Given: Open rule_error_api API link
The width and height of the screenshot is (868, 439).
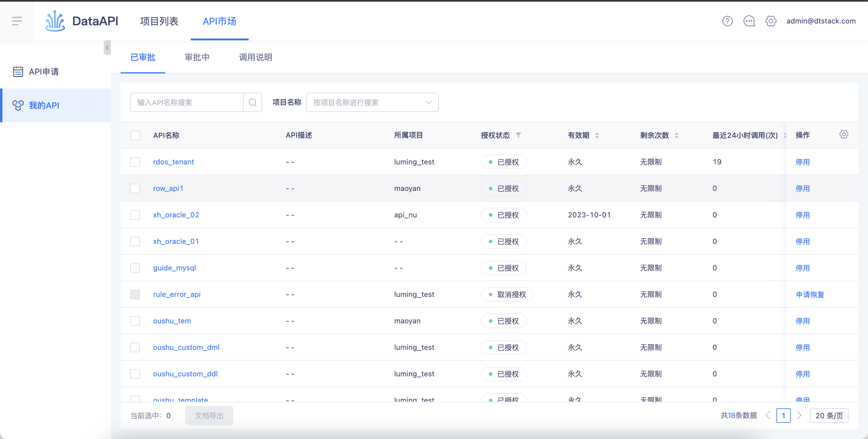Looking at the screenshot, I should [x=177, y=294].
